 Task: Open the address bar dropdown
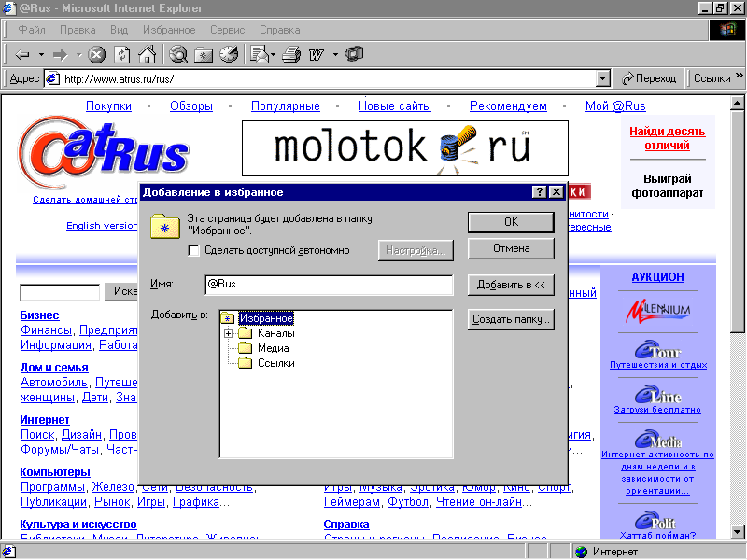click(603, 78)
